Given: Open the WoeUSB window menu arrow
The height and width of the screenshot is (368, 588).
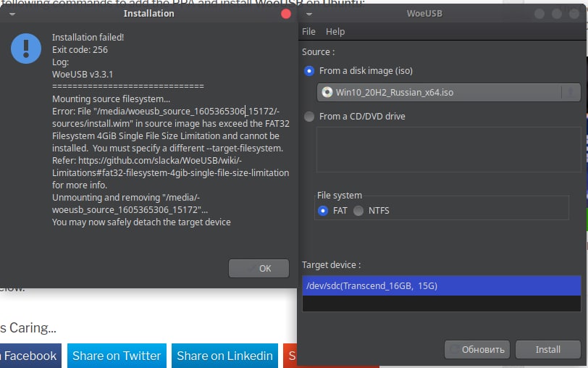Looking at the screenshot, I should [x=309, y=14].
